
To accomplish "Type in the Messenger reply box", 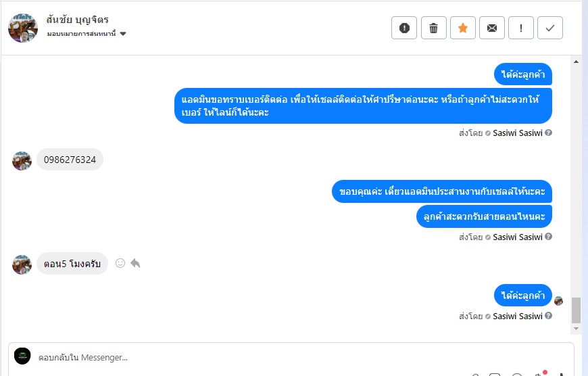I will pyautogui.click(x=270, y=357).
